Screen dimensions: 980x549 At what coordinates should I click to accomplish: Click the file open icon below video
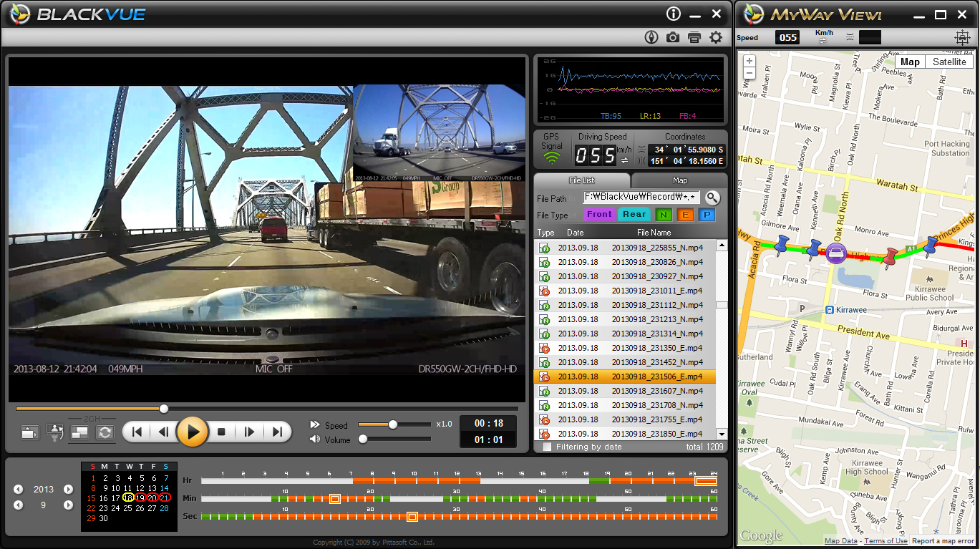point(30,432)
